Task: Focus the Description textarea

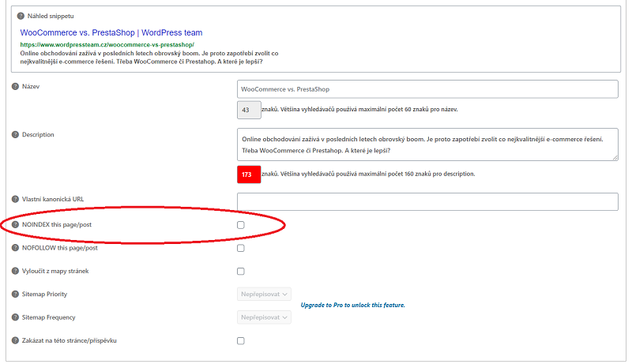Action: tap(427, 144)
